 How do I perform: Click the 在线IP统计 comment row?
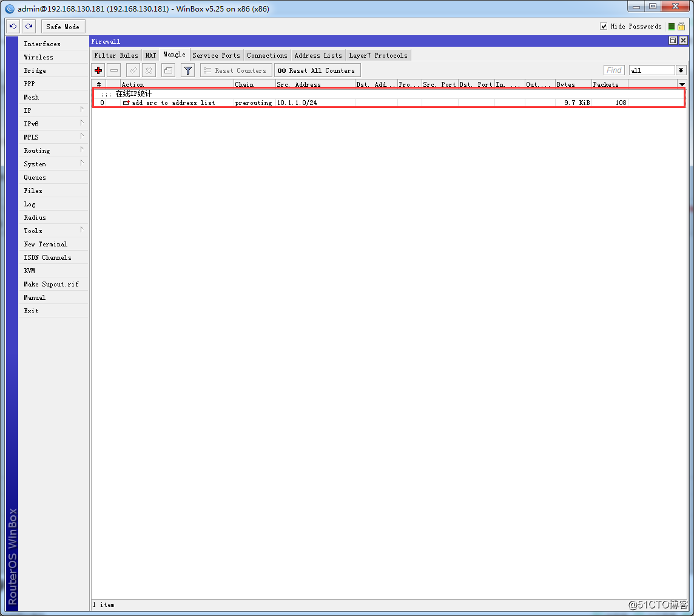tap(389, 94)
